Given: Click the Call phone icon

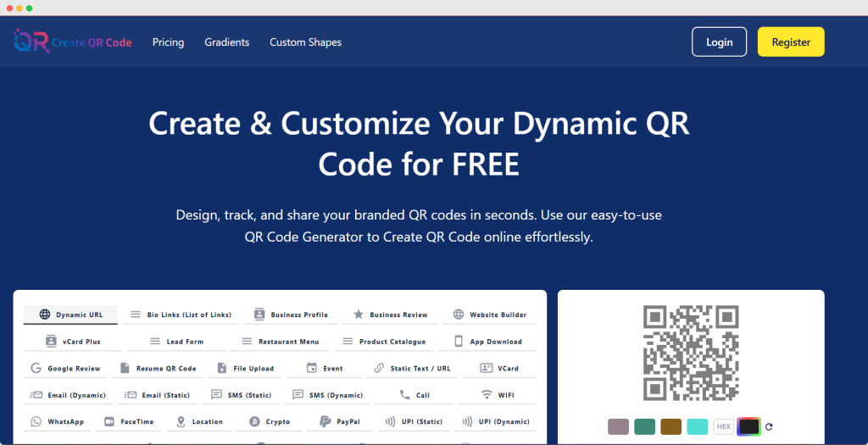Looking at the screenshot, I should click(x=405, y=395).
